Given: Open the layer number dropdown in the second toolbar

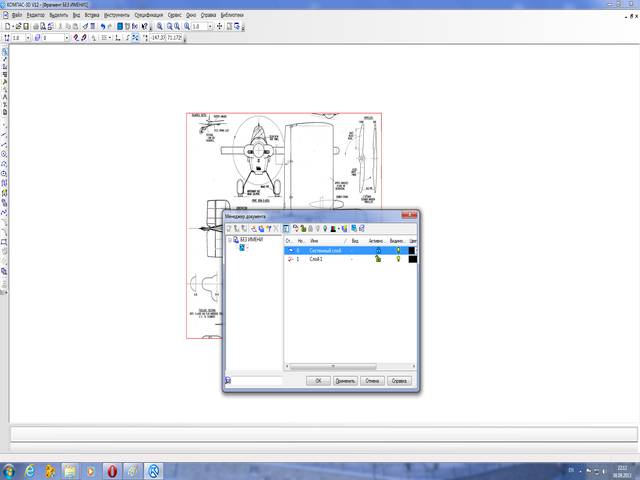Looking at the screenshot, I should (x=65, y=38).
